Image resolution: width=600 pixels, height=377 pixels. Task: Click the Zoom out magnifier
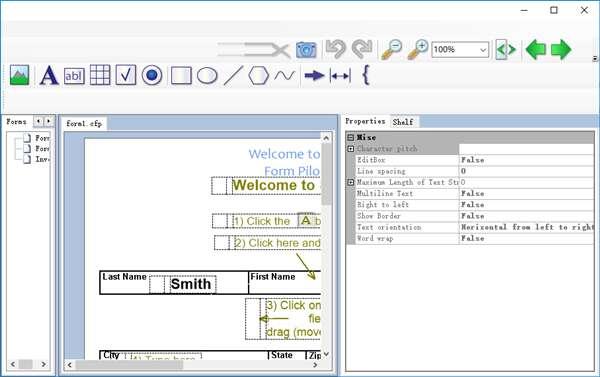[x=392, y=50]
